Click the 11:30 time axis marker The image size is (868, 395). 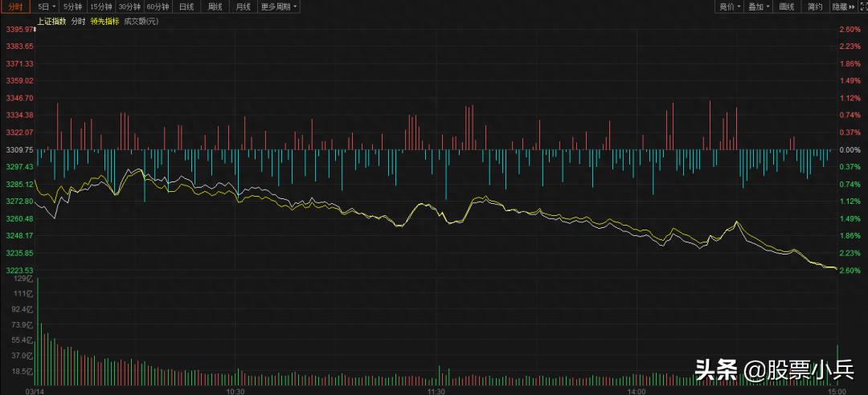click(436, 391)
